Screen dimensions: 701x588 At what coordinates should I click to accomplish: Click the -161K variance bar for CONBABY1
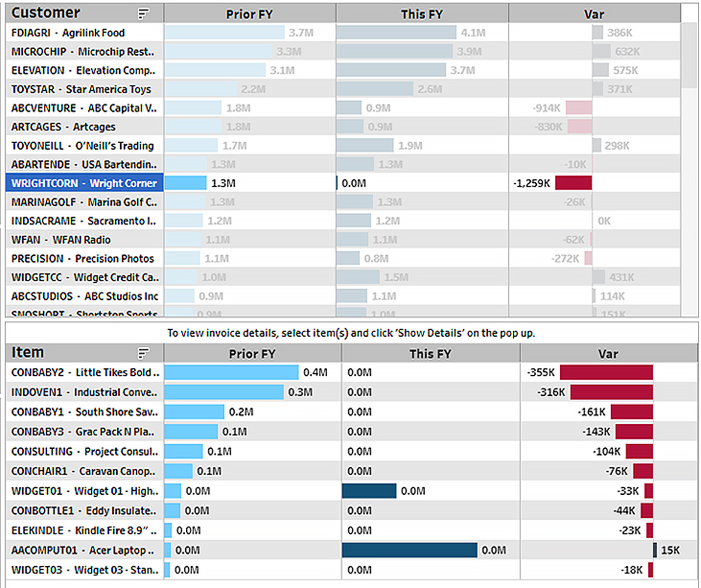coord(632,411)
